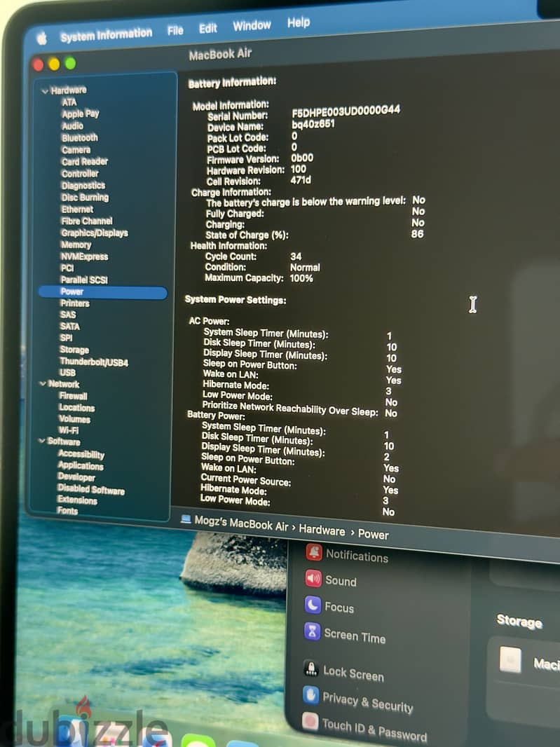
Task: Select Applications under Software
Action: click(x=81, y=466)
